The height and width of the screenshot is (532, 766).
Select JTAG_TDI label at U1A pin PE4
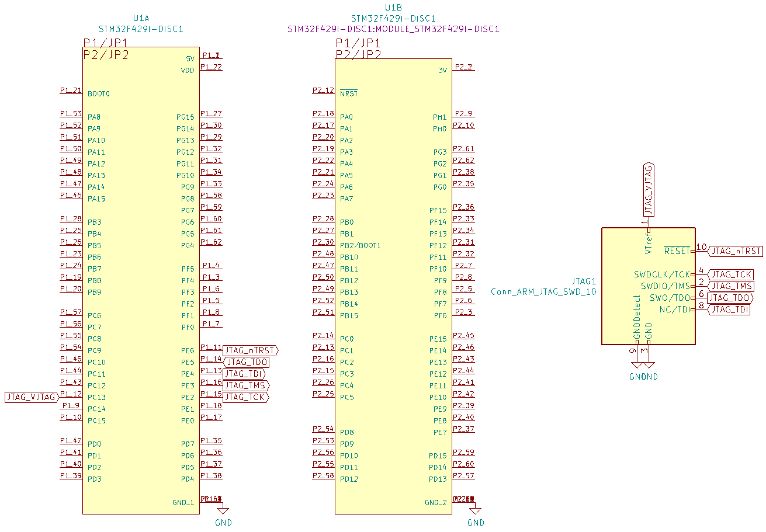coord(244,374)
